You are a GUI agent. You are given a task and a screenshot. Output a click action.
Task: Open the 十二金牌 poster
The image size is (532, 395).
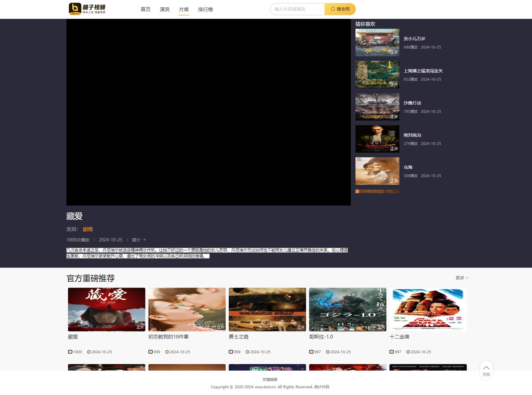[x=428, y=310]
